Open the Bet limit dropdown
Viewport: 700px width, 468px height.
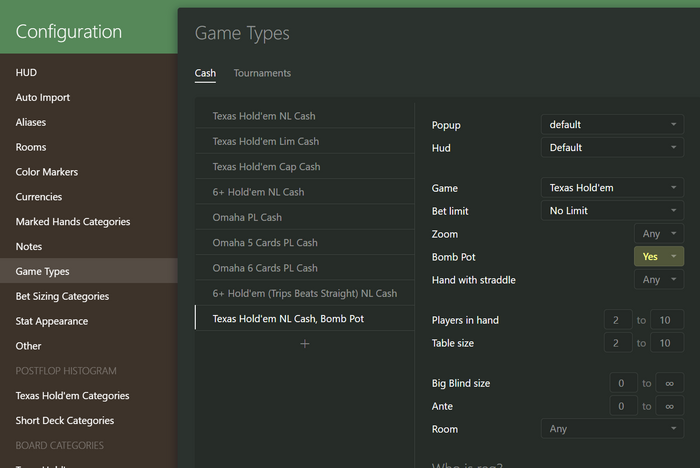(x=611, y=211)
